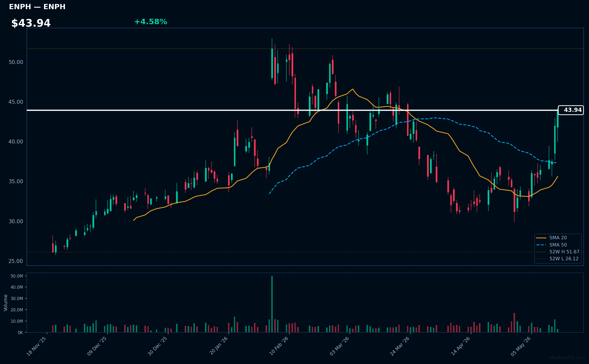Click the 40.0M volume axis label
The width and height of the screenshot is (589, 364).
(x=17, y=287)
